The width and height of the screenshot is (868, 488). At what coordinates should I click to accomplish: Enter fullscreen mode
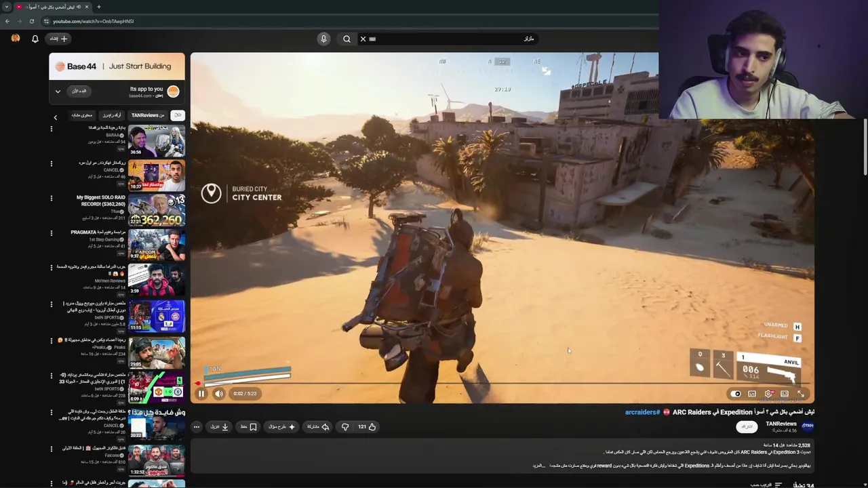(x=801, y=394)
